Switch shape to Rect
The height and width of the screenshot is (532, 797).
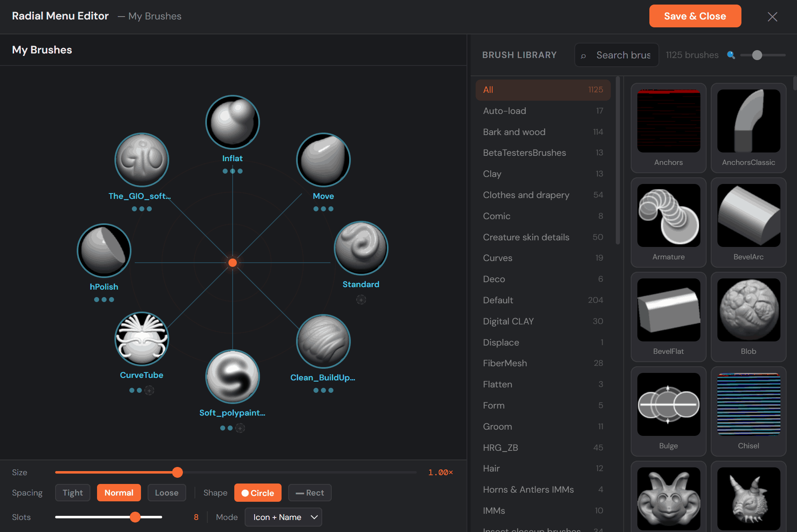(x=310, y=493)
